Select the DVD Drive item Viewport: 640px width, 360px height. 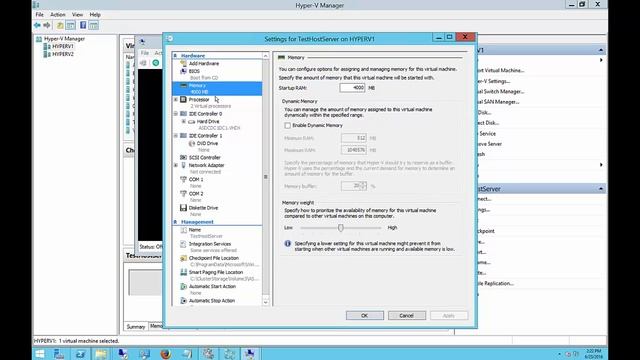point(207,144)
